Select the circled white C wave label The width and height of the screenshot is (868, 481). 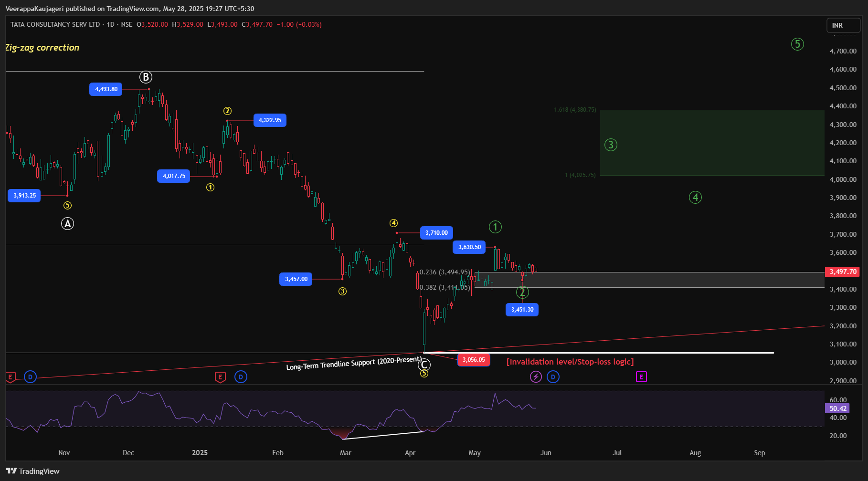click(424, 365)
